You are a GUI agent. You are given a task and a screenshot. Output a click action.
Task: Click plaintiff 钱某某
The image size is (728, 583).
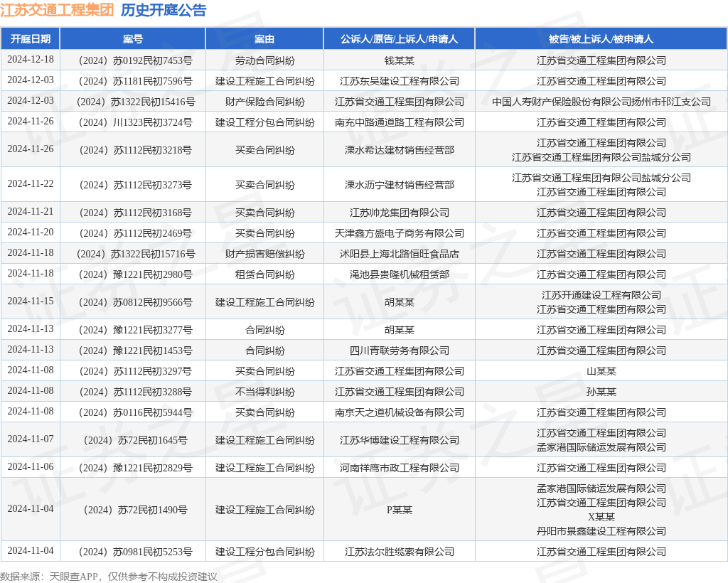pyautogui.click(x=400, y=60)
